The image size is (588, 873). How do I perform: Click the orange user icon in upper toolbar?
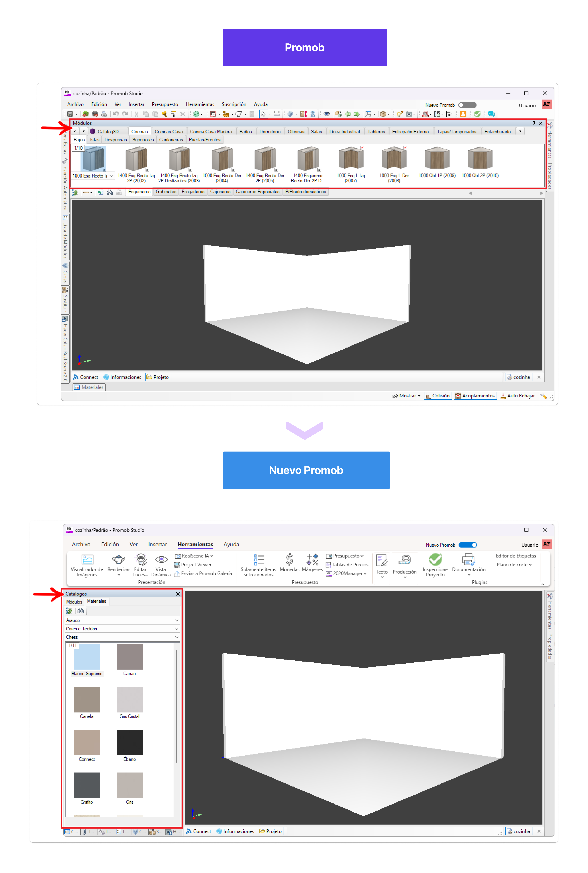463,114
